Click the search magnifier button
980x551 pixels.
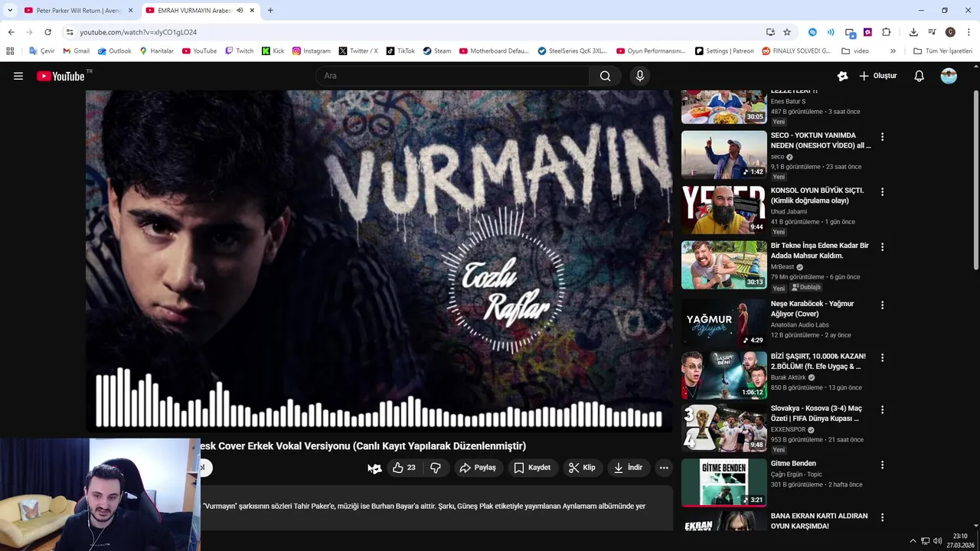(606, 76)
